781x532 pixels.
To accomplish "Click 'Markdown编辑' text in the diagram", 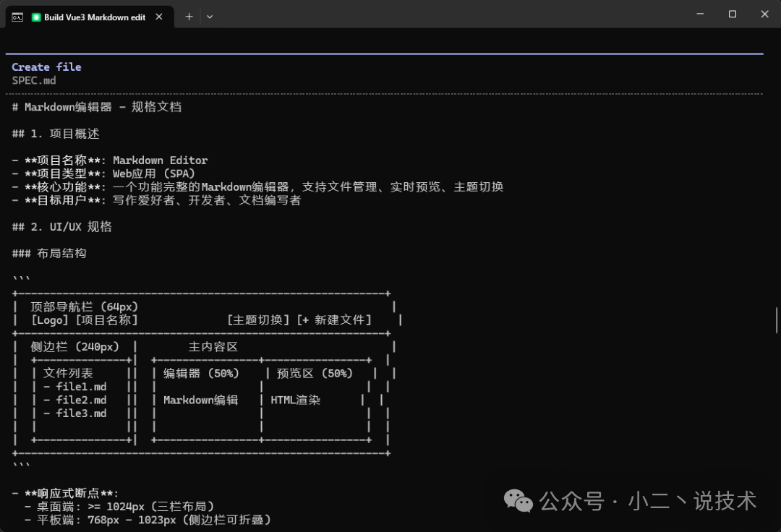I will click(x=201, y=400).
